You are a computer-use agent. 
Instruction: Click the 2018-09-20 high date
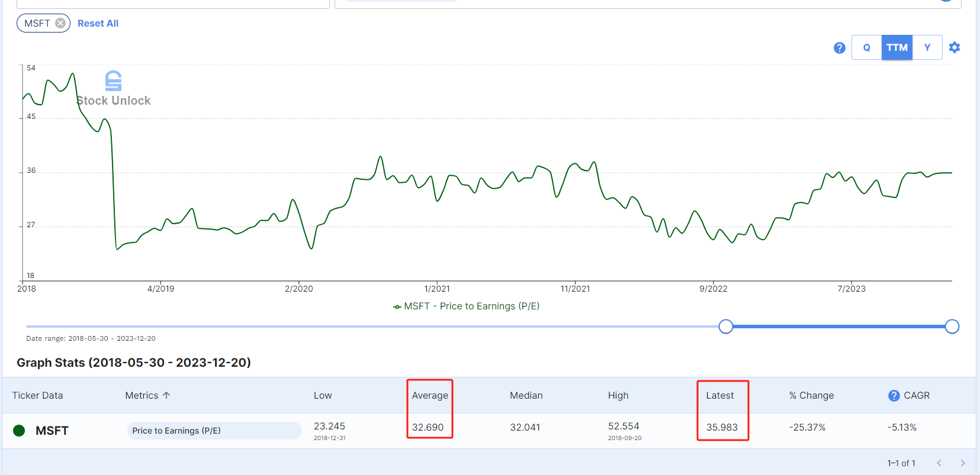pyautogui.click(x=625, y=438)
